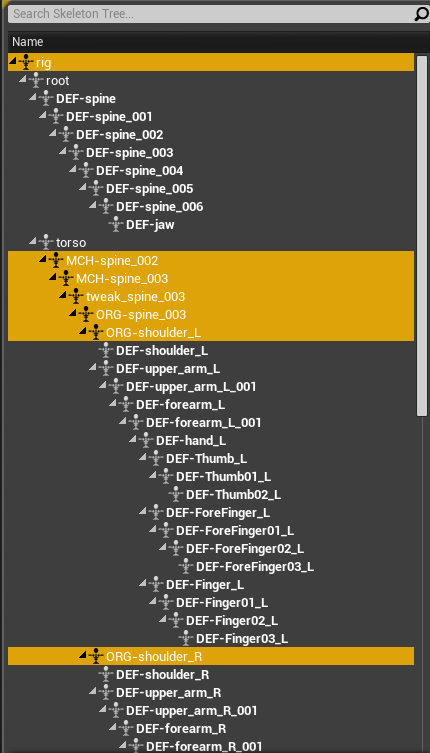Select the DEF-forearm_L_001 bone
Screen dimensions: 430x753
coord(204,423)
